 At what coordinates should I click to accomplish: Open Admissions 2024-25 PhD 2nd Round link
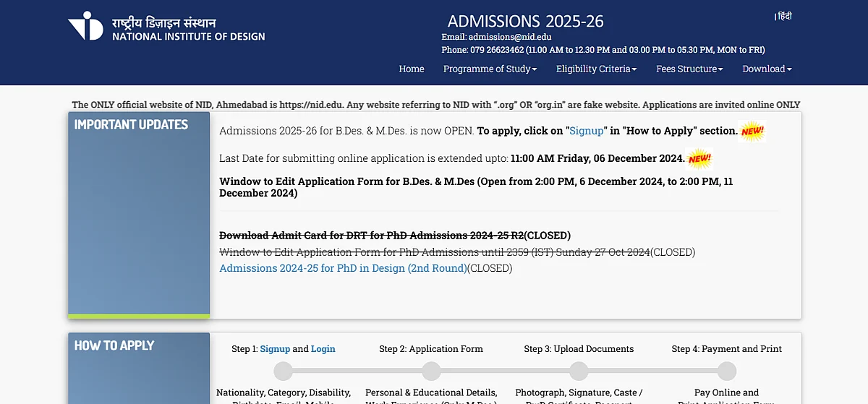pos(343,268)
